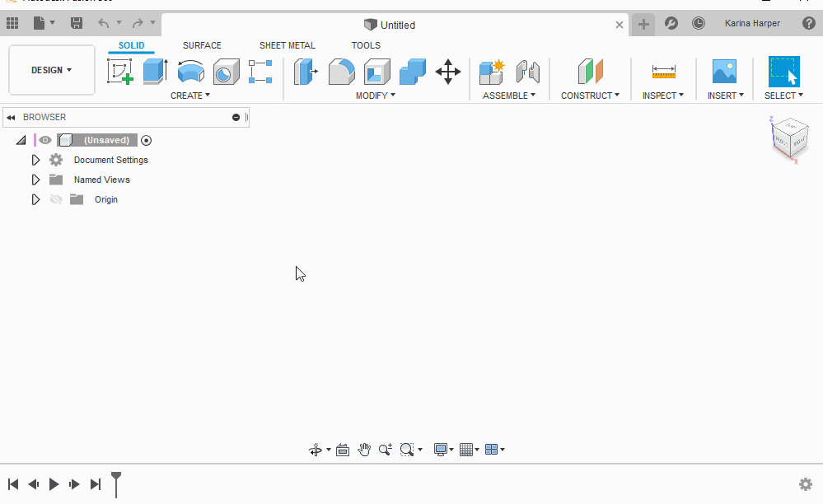Open the DESIGN workspace switcher

(51, 70)
